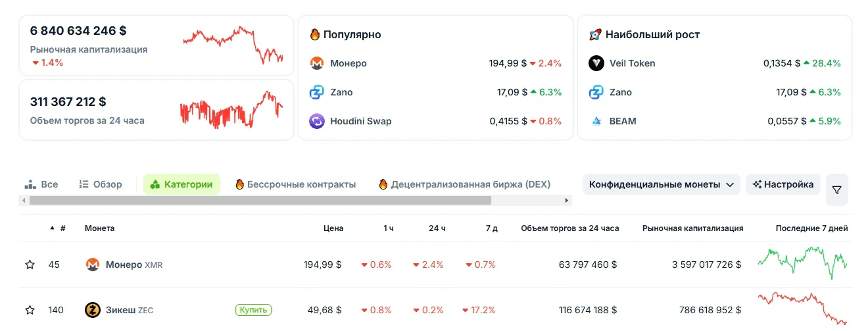Click the Zcash coin icon in the table
Screen dimensions: 868x331
pos(93,310)
